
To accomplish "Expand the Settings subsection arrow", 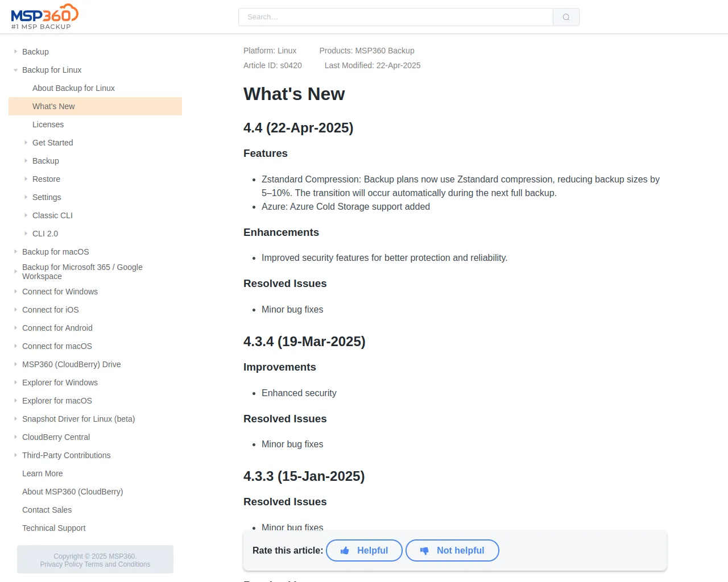I will [26, 197].
